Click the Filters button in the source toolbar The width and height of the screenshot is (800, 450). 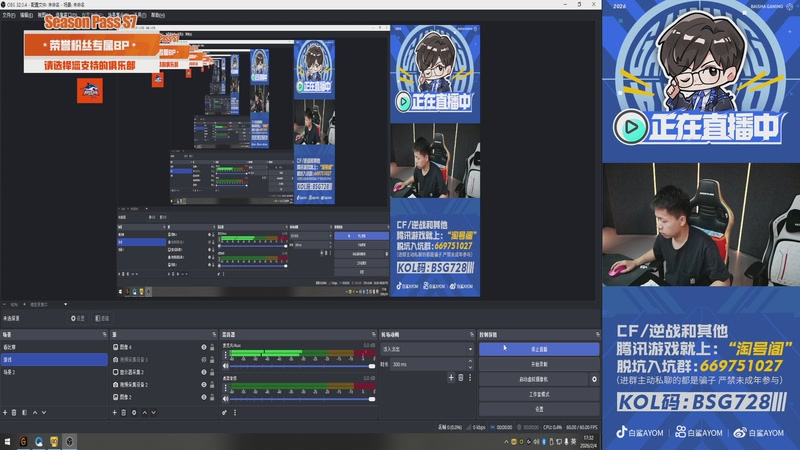point(103,318)
